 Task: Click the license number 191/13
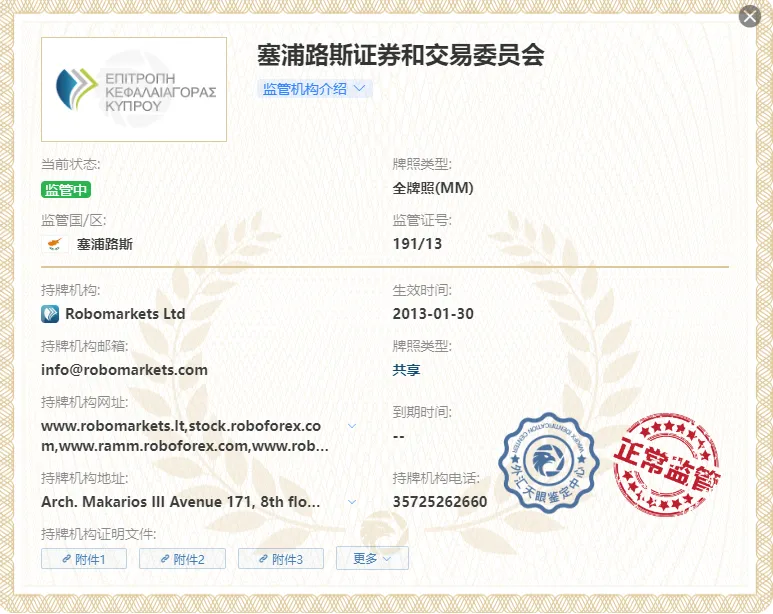coord(417,244)
